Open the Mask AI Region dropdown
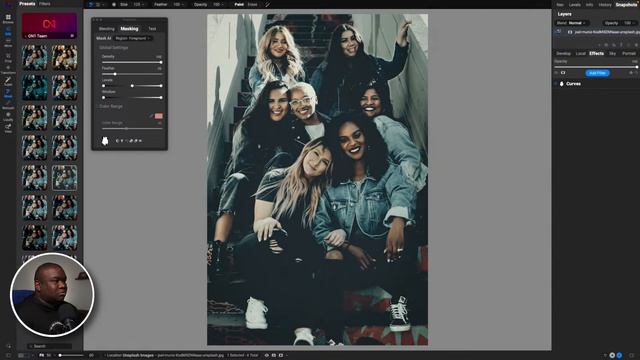Image resolution: width=640 pixels, height=360 pixels. 133,38
